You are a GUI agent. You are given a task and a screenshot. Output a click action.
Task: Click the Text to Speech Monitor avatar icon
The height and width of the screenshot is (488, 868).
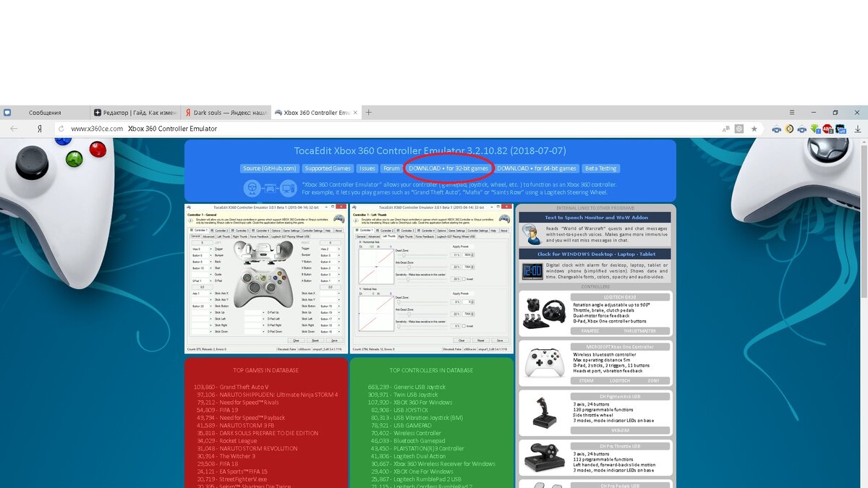coord(532,234)
